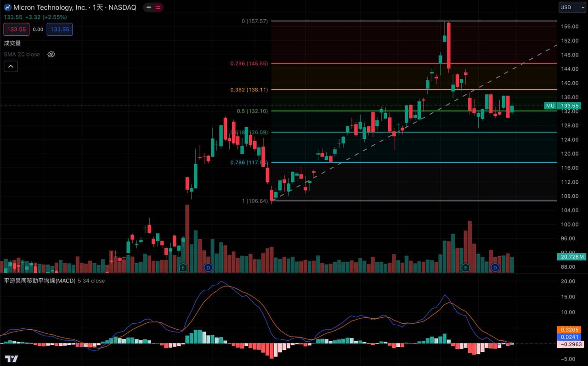Click the pink wavy data status icon
The width and height of the screenshot is (588, 366).
pos(158,7)
